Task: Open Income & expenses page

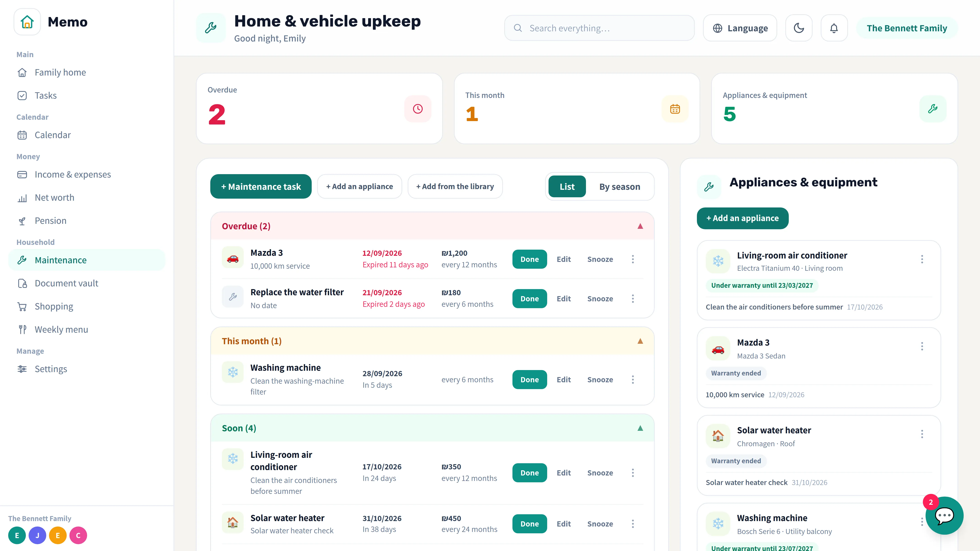Action: point(87,175)
